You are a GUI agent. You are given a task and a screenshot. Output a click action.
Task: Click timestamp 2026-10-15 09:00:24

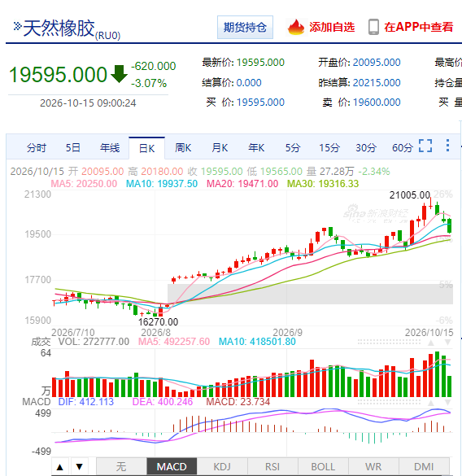coord(88,103)
